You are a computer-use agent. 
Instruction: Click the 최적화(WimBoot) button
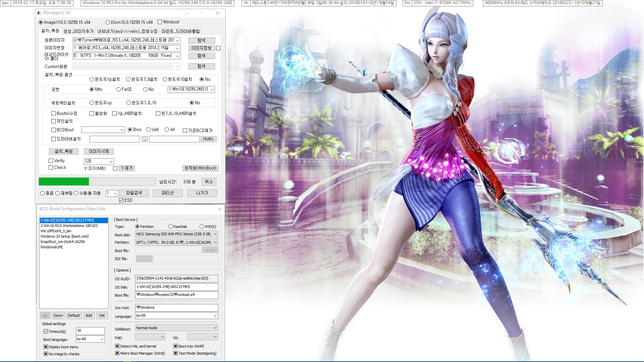[201, 168]
